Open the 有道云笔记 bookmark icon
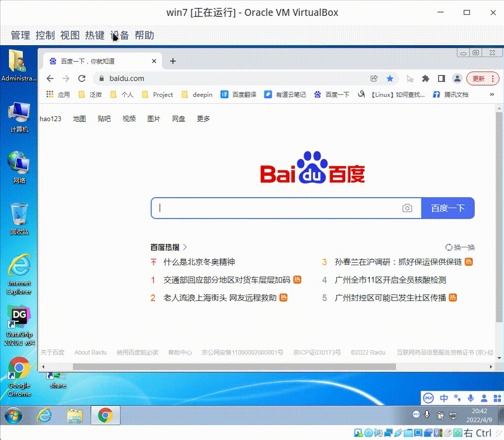 pyautogui.click(x=267, y=94)
